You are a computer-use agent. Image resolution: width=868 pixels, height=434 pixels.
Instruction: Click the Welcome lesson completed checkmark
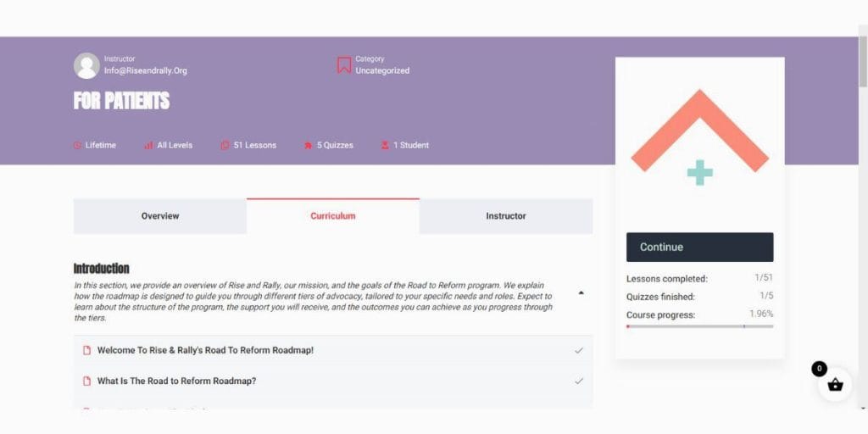point(579,350)
